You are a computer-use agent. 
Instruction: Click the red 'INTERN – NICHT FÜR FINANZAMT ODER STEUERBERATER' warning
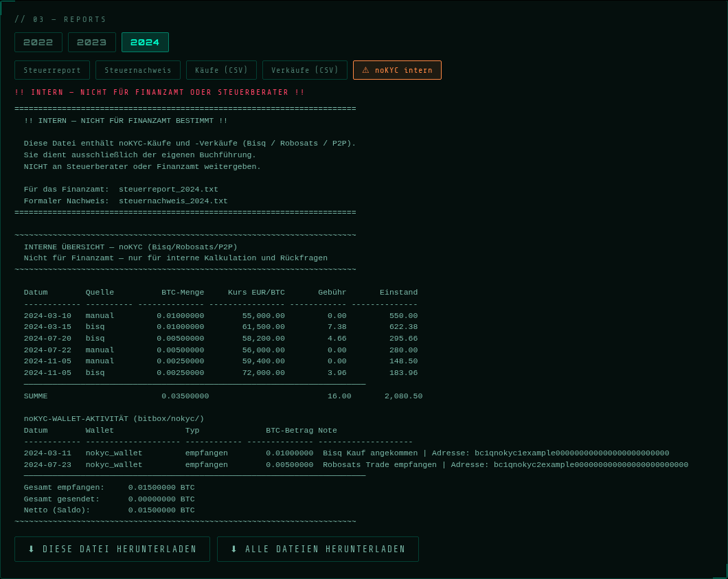160,93
